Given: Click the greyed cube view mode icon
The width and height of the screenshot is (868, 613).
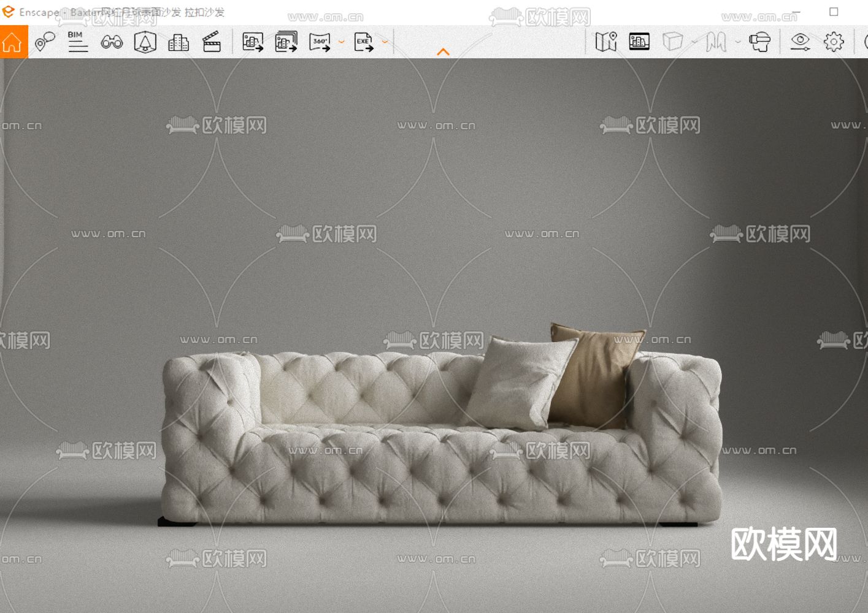Looking at the screenshot, I should point(673,42).
